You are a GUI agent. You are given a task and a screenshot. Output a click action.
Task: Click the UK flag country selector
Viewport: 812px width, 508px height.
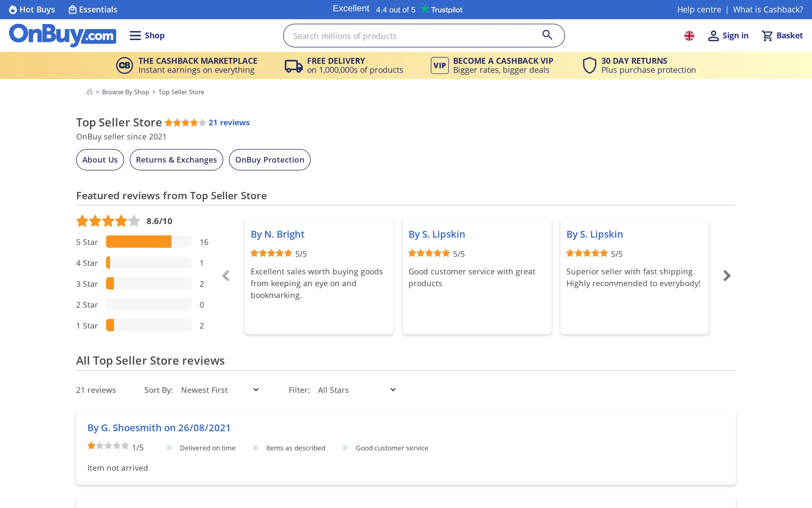click(689, 36)
